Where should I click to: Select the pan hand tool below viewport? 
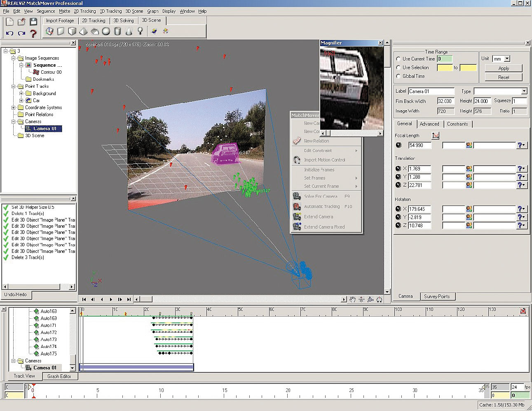352,299
